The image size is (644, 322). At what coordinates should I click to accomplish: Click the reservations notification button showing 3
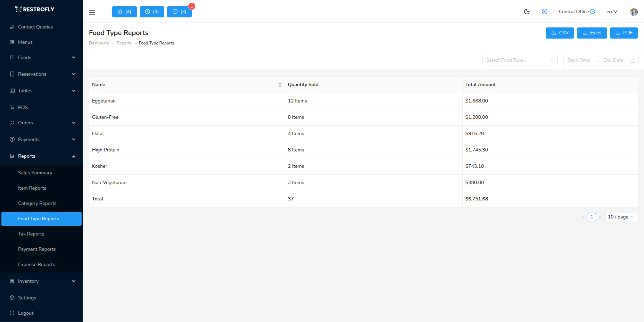tap(151, 11)
